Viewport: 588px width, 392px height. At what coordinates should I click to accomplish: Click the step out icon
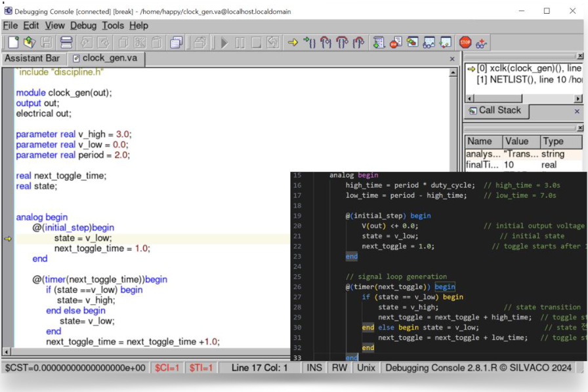click(358, 43)
